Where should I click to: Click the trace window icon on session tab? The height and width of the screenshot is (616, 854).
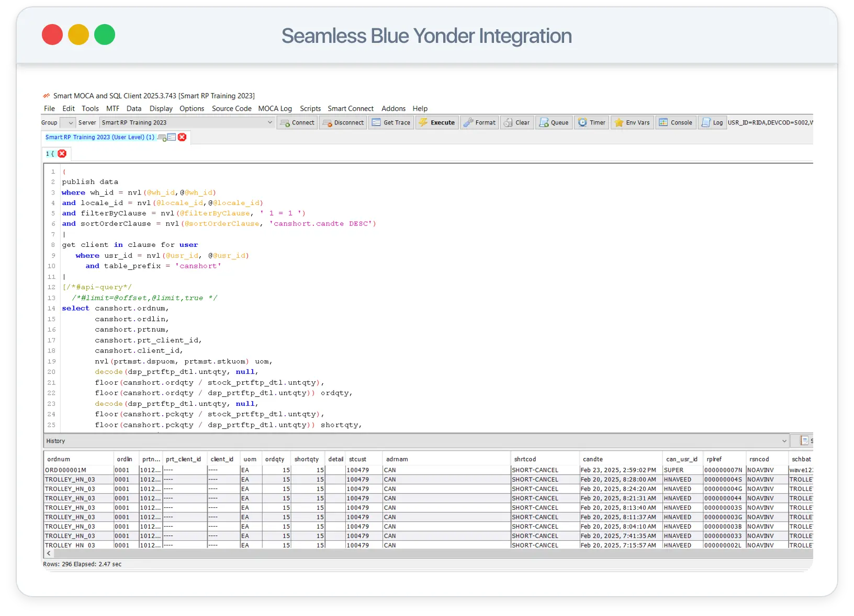[x=172, y=137]
